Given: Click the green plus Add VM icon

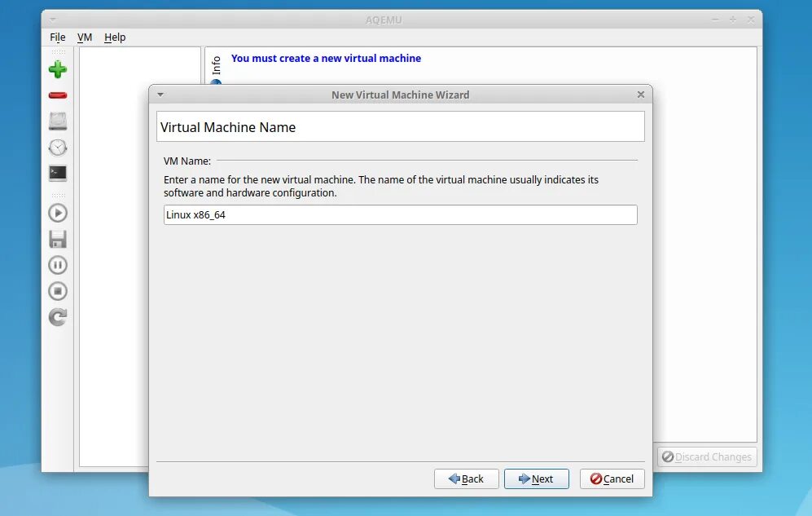Looking at the screenshot, I should 58,69.
